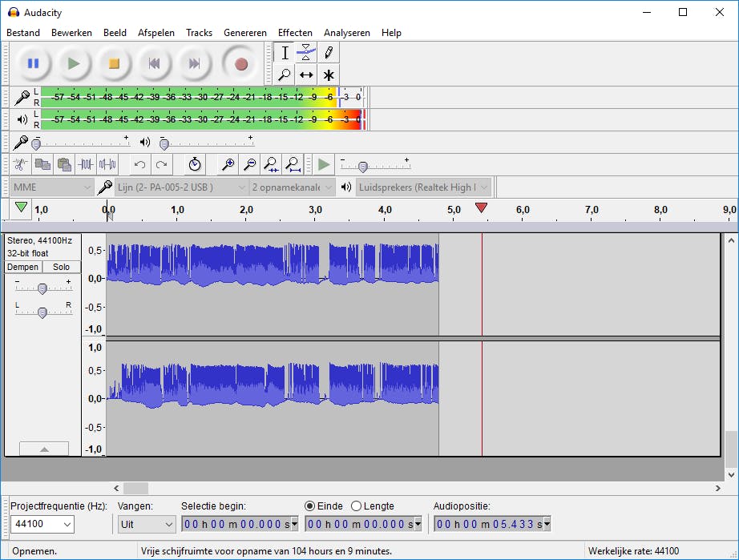Screen dimensions: 739x560
Task: Select the Time Shift tool
Action: [x=306, y=75]
